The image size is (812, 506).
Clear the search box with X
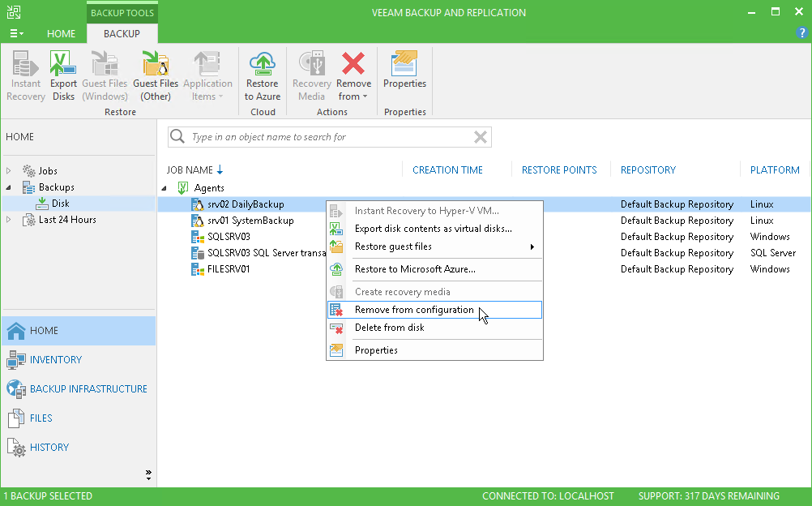tap(481, 137)
